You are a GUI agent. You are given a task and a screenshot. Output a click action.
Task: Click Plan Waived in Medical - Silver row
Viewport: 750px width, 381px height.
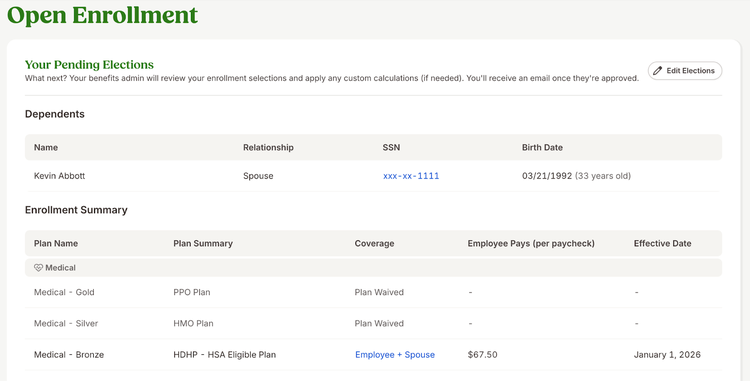coord(379,324)
